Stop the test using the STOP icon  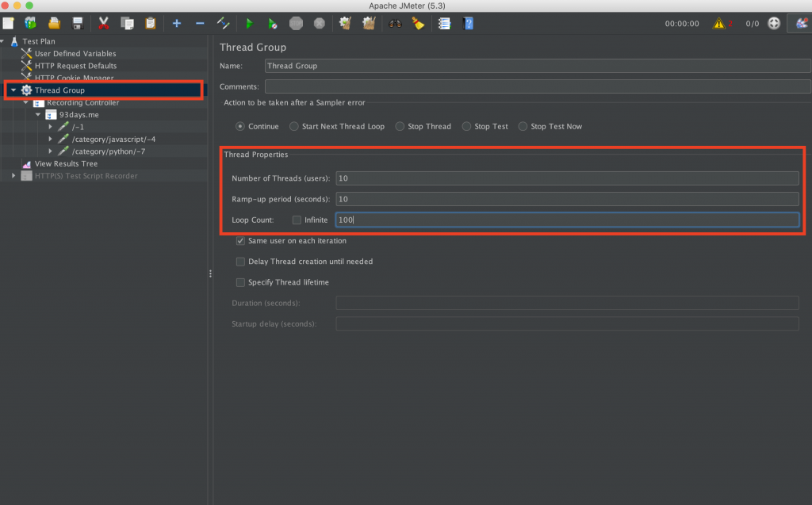[x=296, y=23]
